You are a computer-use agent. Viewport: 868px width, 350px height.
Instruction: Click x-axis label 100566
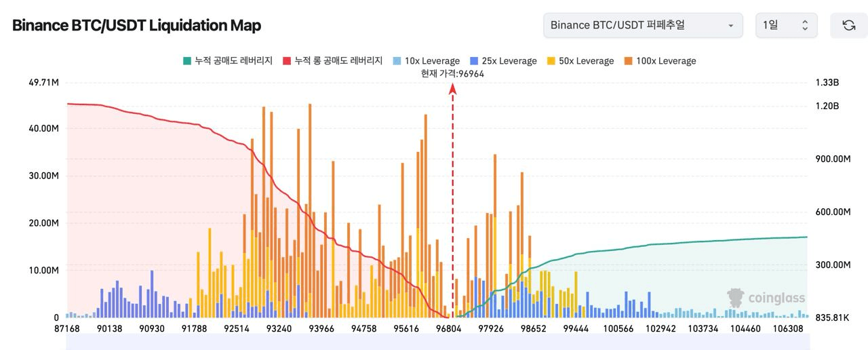coord(618,328)
